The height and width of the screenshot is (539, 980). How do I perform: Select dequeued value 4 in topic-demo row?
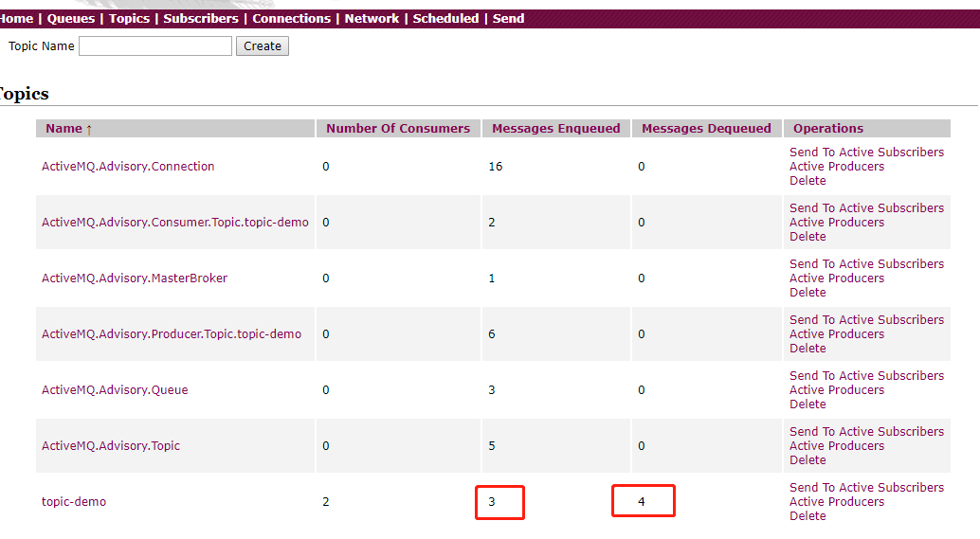(642, 502)
